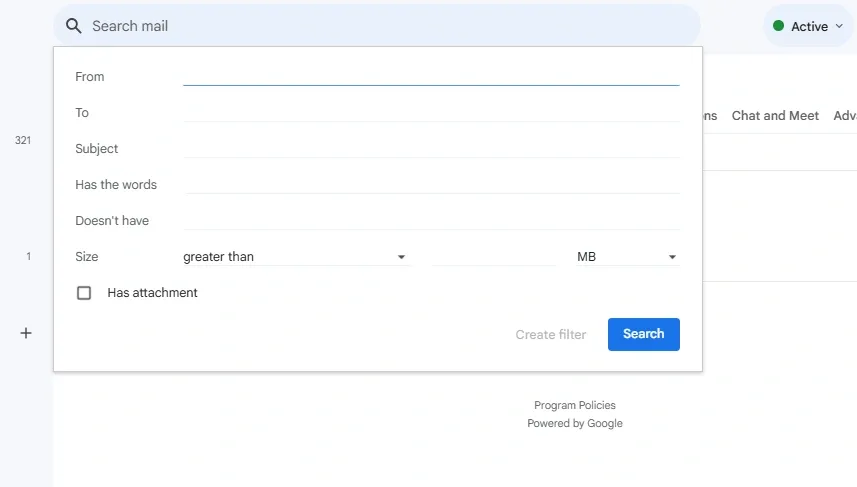This screenshot has height=487, width=857.
Task: Click into the To field
Action: click(431, 112)
